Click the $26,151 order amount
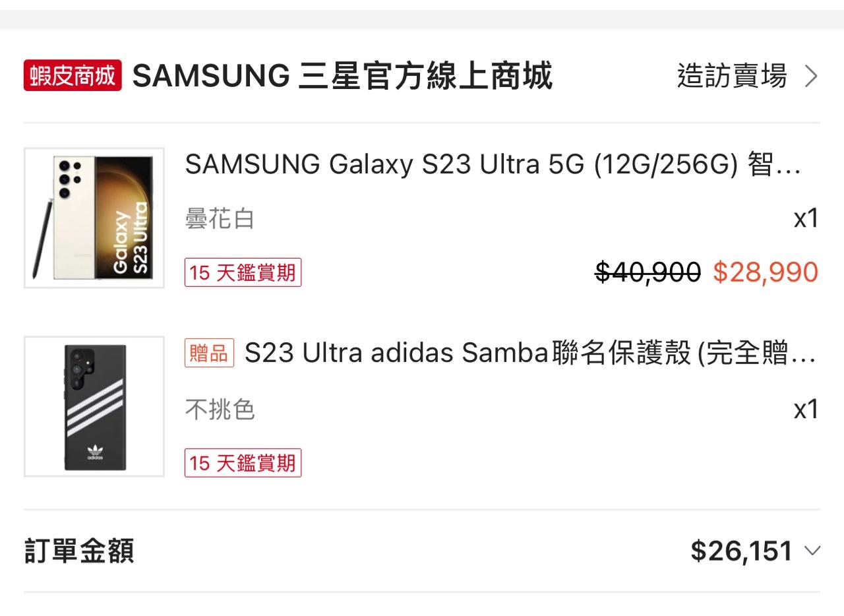Image resolution: width=844 pixels, height=616 pixels. 741,551
